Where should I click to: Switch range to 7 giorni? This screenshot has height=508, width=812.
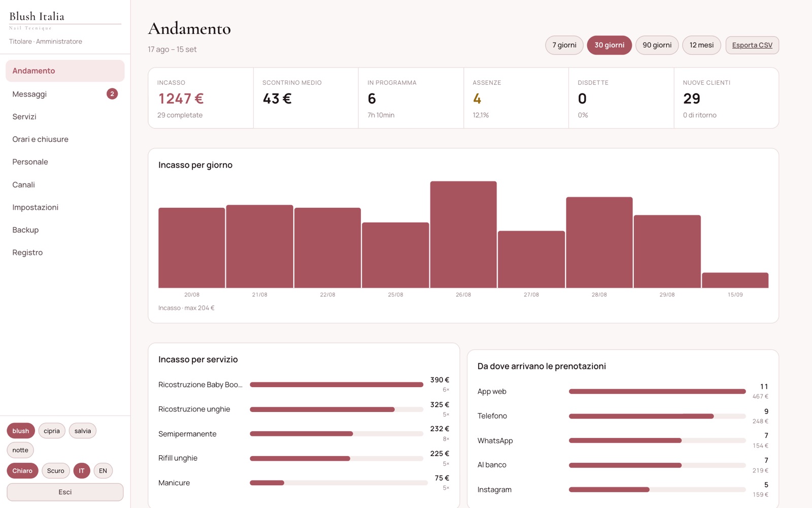(x=564, y=45)
